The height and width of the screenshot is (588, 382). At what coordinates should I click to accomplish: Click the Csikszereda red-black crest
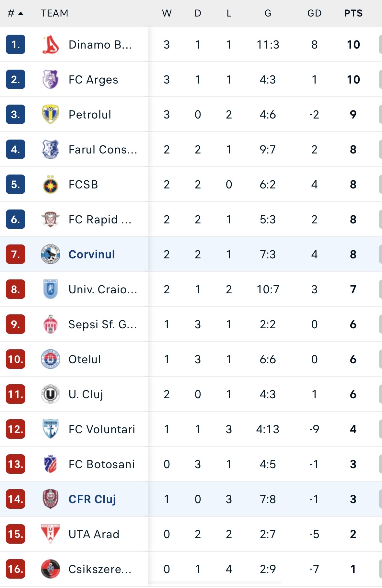tap(51, 569)
